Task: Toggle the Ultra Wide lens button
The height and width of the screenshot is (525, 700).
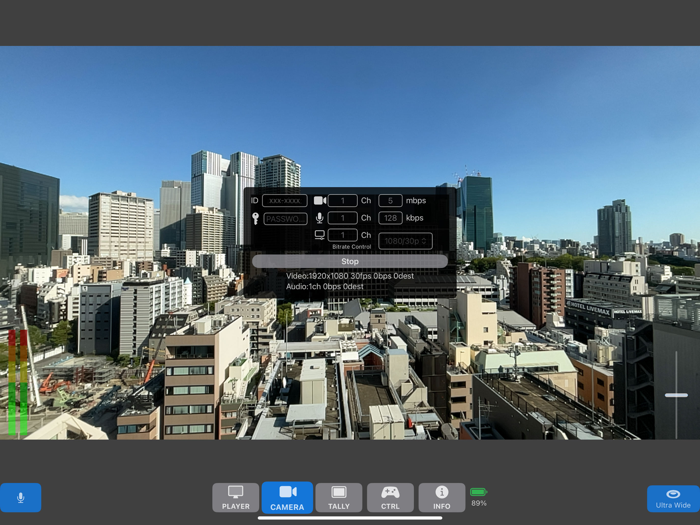Action: tap(673, 498)
